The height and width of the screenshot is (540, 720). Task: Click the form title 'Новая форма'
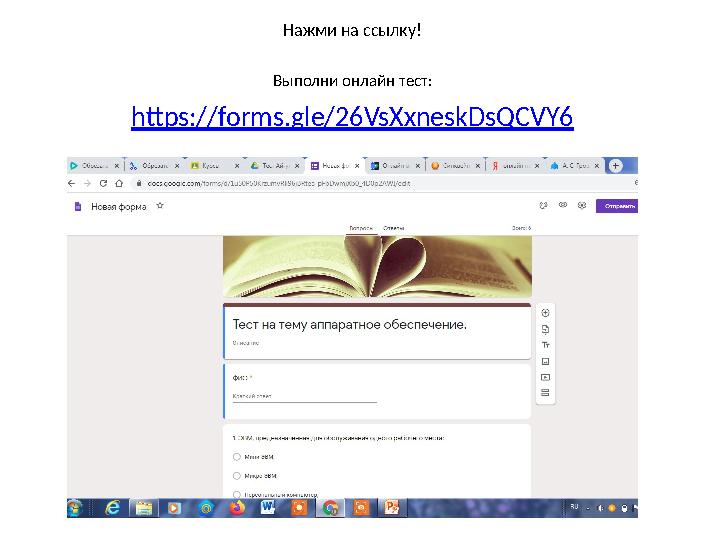[x=118, y=207]
